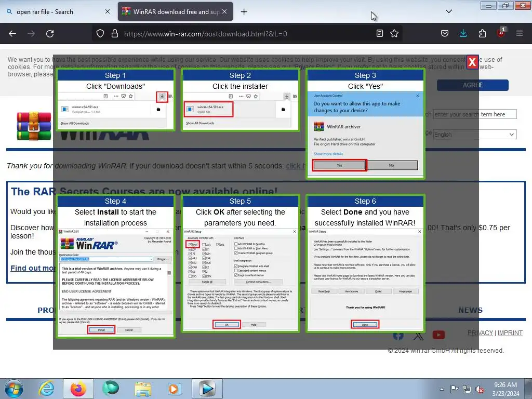The height and width of the screenshot is (399, 532).
Task: Open the PRIVACY link
Action: (480, 333)
